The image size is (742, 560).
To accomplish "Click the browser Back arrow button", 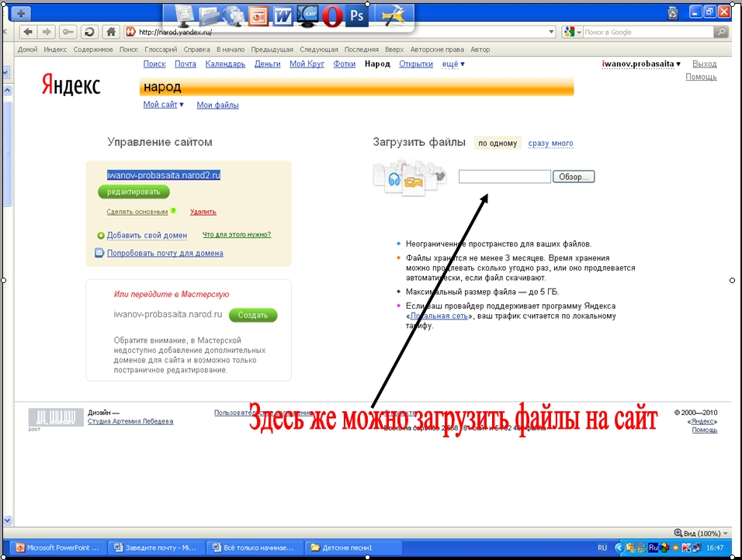I will tap(29, 32).
